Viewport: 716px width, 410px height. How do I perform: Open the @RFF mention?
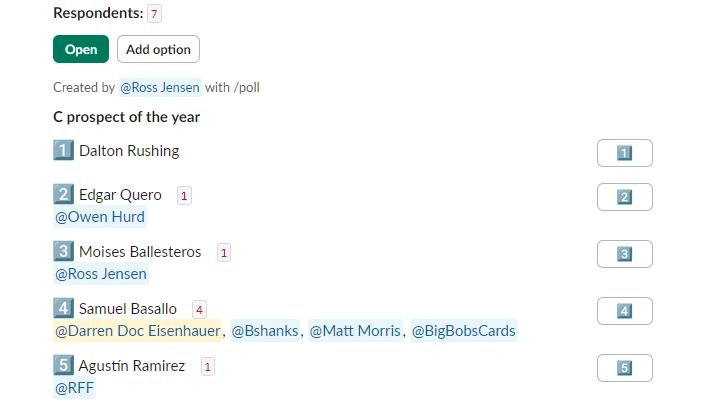tap(74, 388)
